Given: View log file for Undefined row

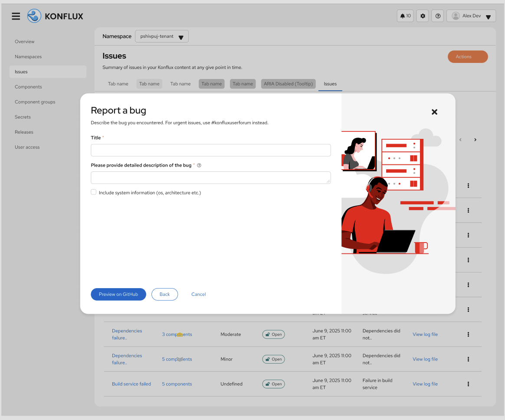Looking at the screenshot, I should (425, 384).
